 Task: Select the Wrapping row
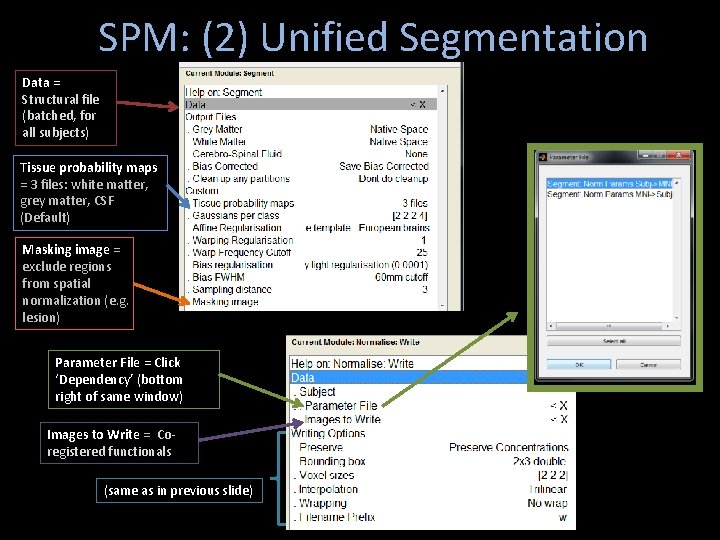[x=431, y=503]
